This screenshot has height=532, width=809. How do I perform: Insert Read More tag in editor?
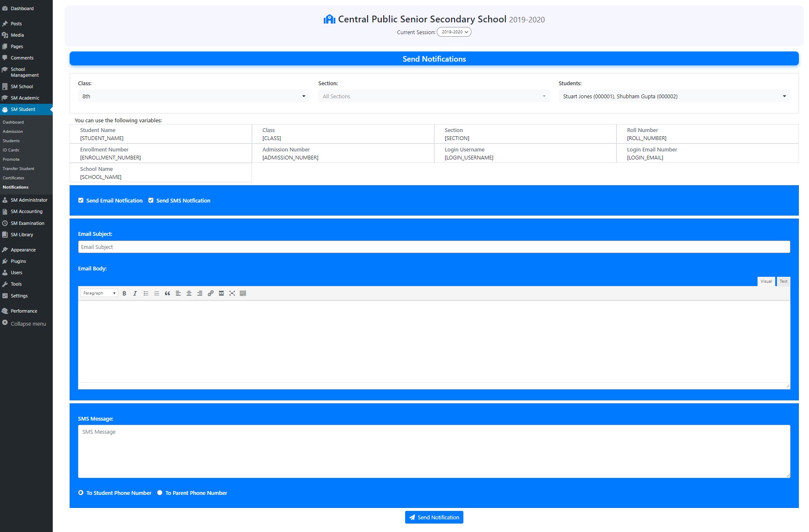click(221, 293)
